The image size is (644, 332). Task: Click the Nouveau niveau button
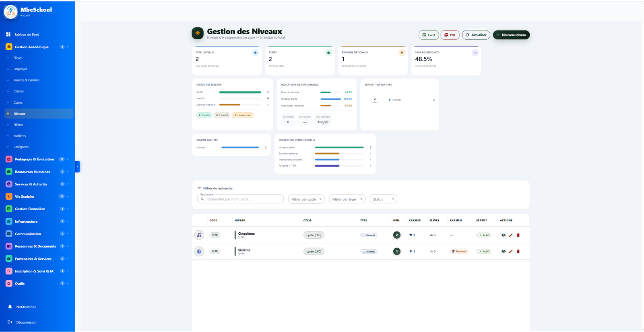pos(511,35)
